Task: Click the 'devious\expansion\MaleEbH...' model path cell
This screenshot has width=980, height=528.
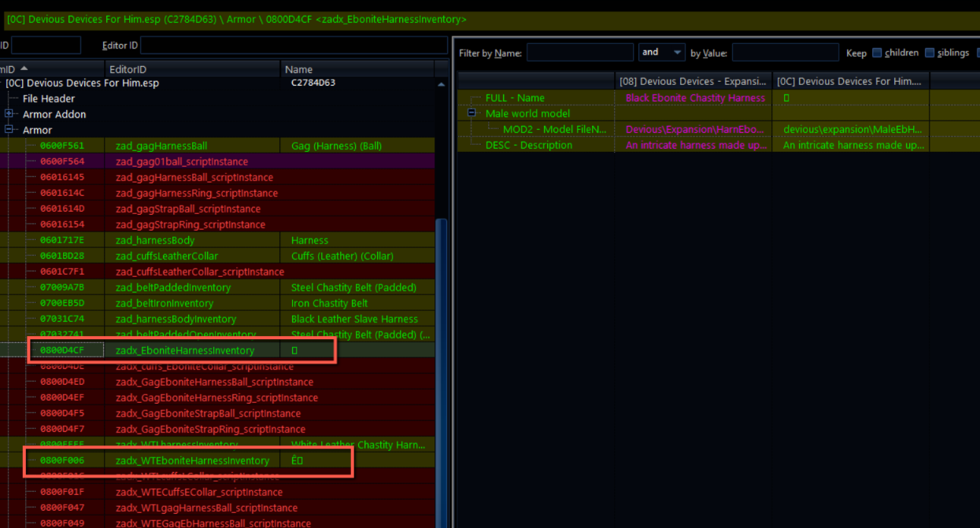Action: coord(852,129)
